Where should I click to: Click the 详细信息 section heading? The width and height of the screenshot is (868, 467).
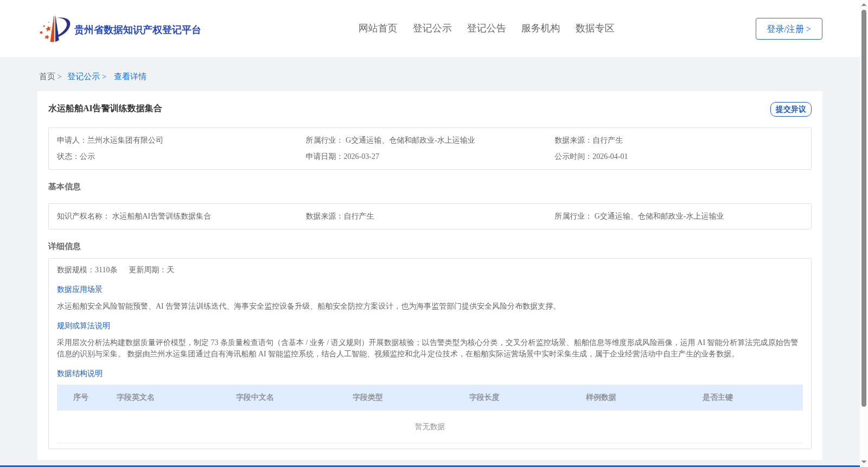(64, 246)
